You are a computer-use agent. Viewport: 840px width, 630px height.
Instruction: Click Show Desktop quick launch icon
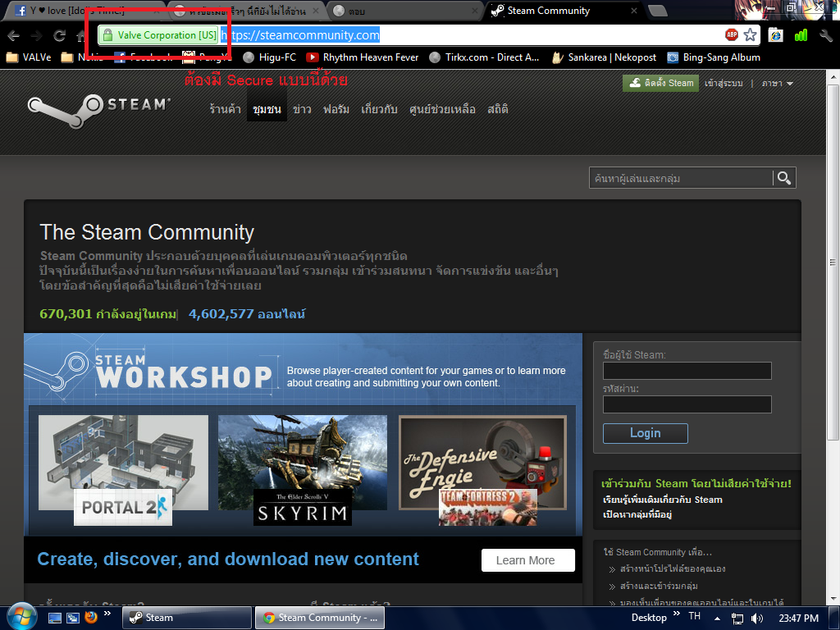click(x=55, y=618)
